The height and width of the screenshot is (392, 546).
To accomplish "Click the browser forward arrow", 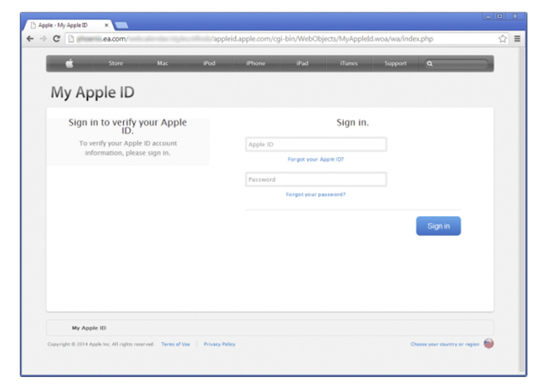I will click(x=43, y=39).
